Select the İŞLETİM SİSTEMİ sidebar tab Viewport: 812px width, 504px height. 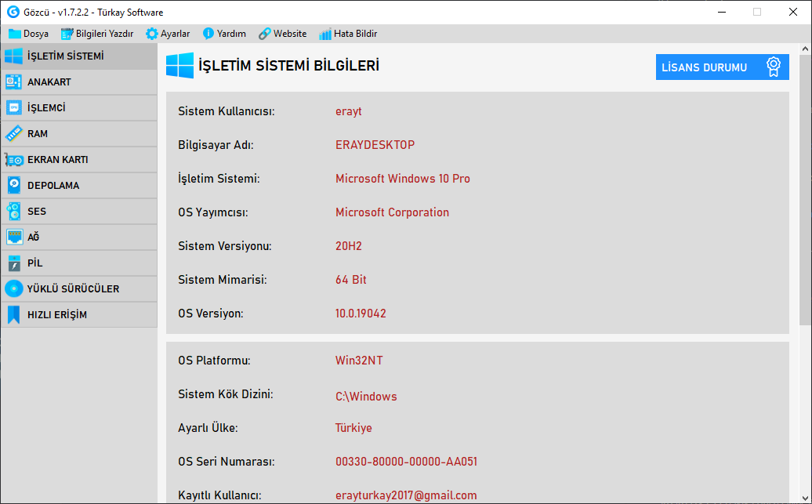pyautogui.click(x=78, y=56)
